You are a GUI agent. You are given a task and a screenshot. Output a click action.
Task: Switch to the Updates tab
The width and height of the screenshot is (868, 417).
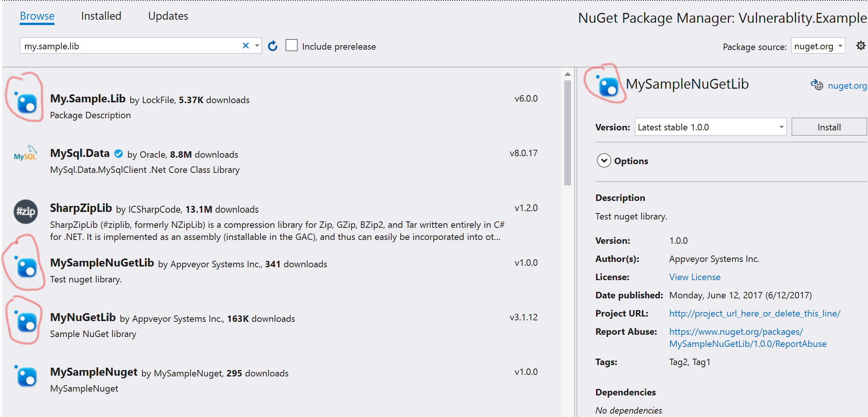click(x=168, y=16)
